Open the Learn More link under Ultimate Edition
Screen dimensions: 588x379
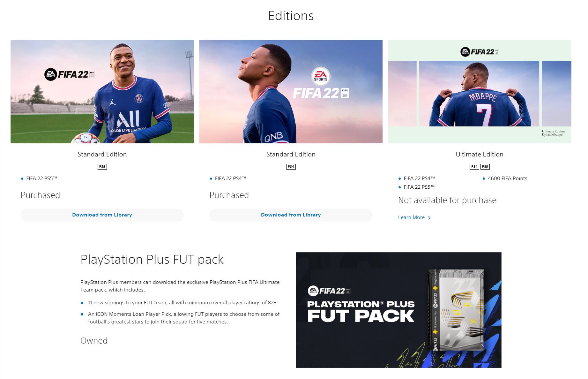(411, 217)
